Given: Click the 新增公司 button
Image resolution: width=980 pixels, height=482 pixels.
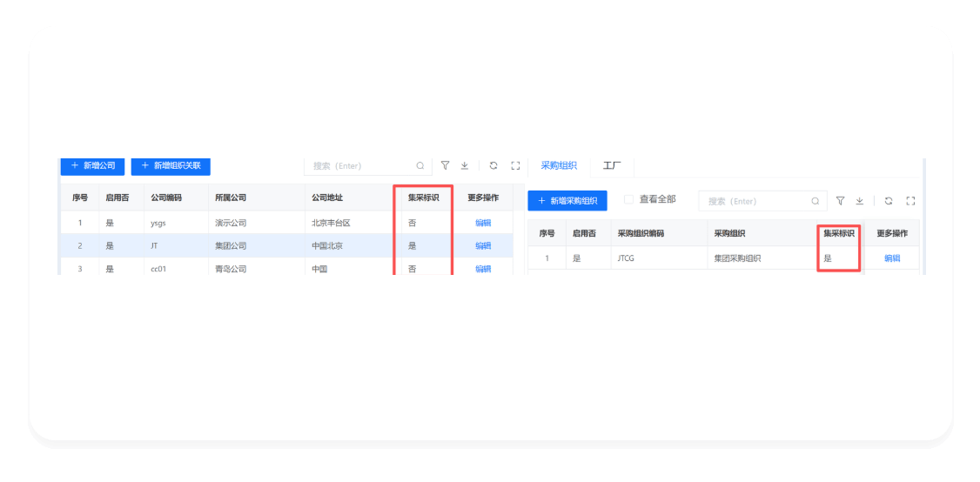Looking at the screenshot, I should tap(92, 166).
